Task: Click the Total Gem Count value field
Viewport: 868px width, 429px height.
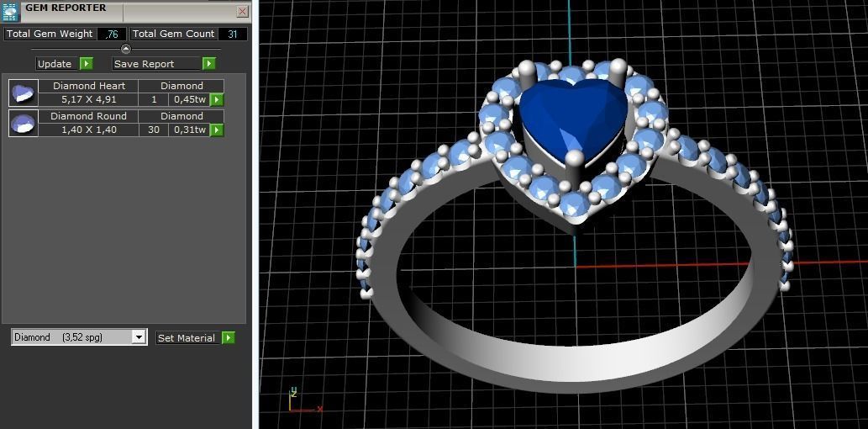Action: point(233,34)
